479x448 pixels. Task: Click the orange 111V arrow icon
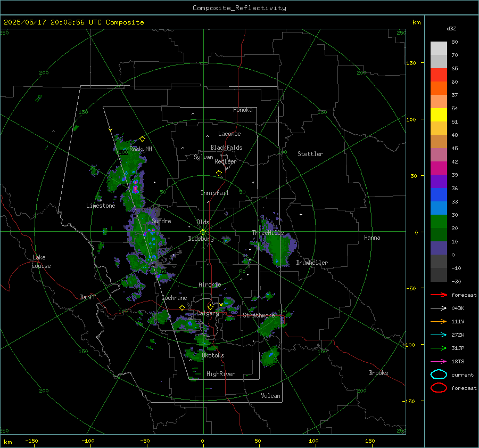click(x=439, y=321)
